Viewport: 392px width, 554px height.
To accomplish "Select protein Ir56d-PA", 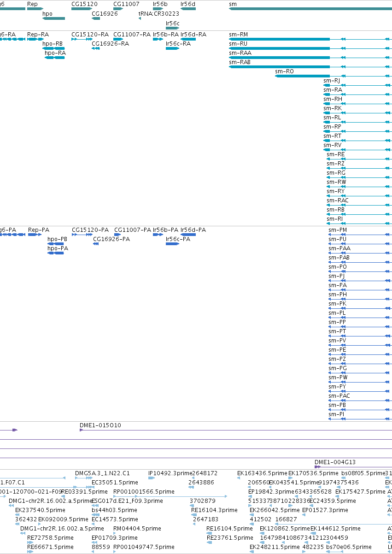I will [x=188, y=235].
